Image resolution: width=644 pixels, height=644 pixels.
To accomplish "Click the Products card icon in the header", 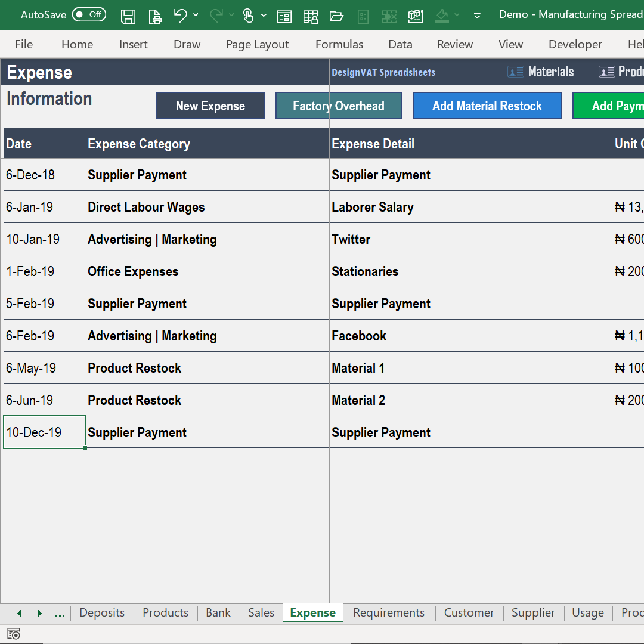I will point(606,71).
